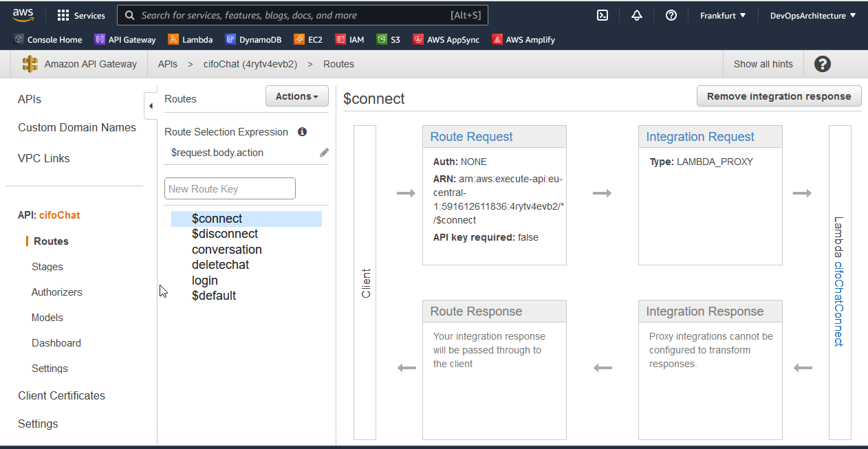Open Client Certificates

tap(62, 395)
